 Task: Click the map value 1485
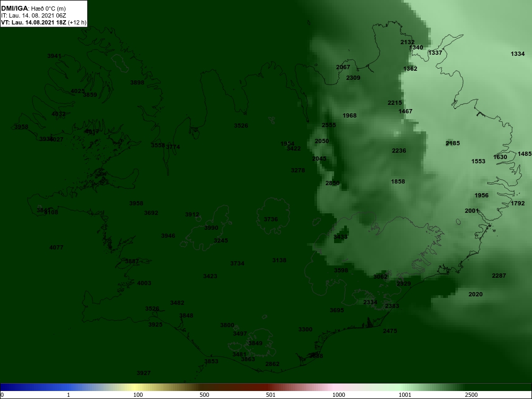click(x=525, y=154)
